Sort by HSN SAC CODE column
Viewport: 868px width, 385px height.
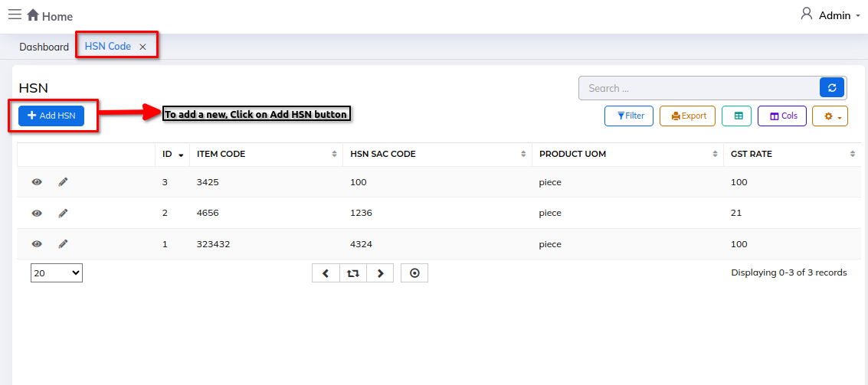point(437,155)
